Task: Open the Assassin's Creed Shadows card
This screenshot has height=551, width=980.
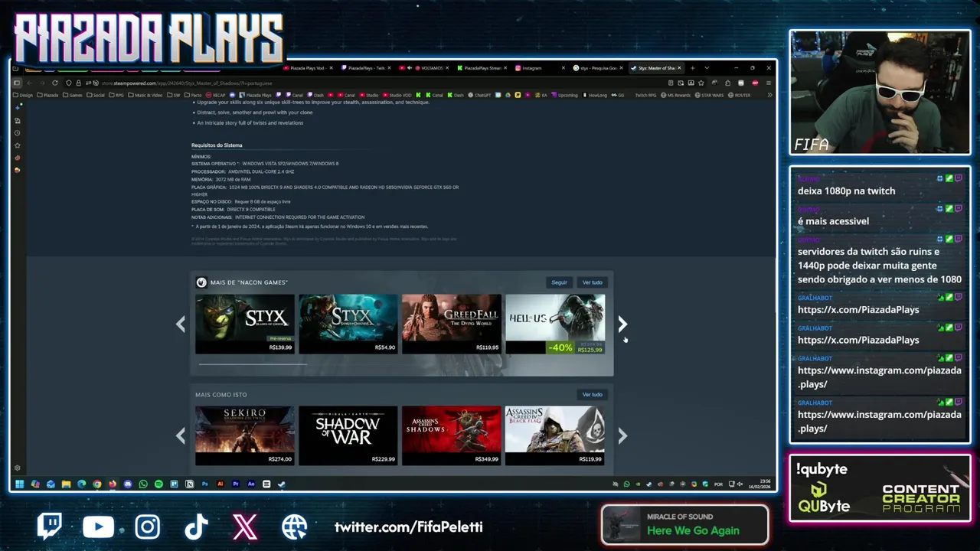Action: click(452, 435)
